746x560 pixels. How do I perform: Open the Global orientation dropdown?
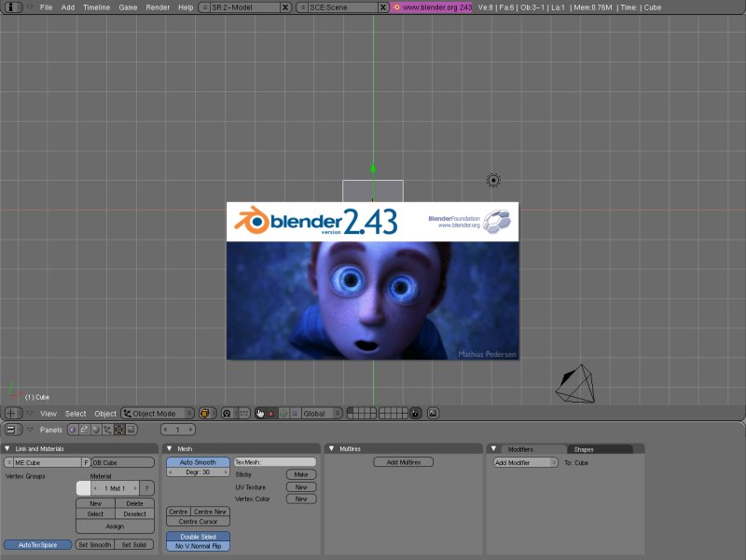(x=322, y=413)
